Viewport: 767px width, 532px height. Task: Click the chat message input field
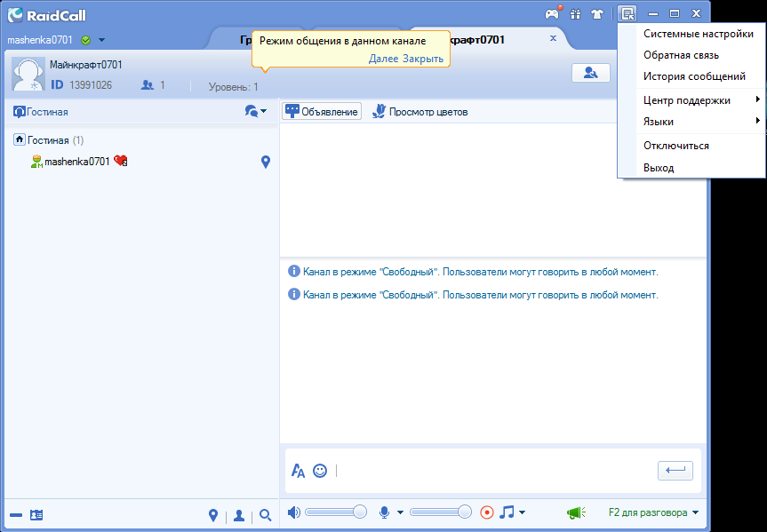click(494, 471)
